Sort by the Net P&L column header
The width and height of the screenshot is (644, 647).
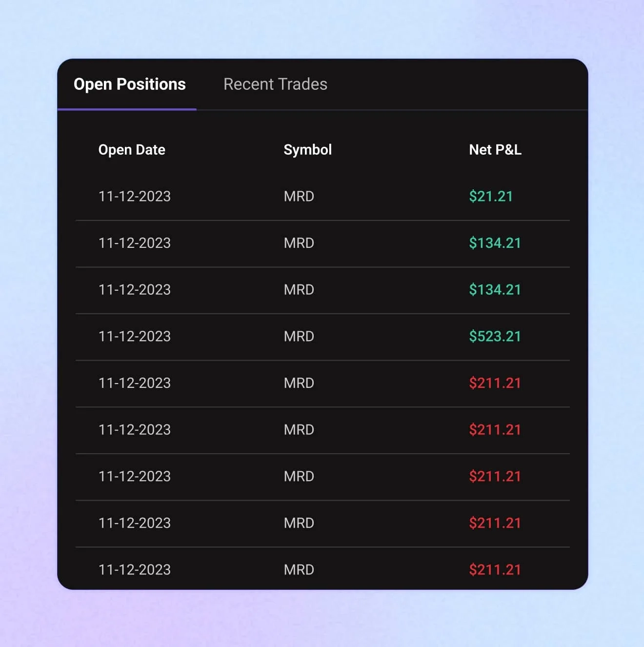pos(495,150)
